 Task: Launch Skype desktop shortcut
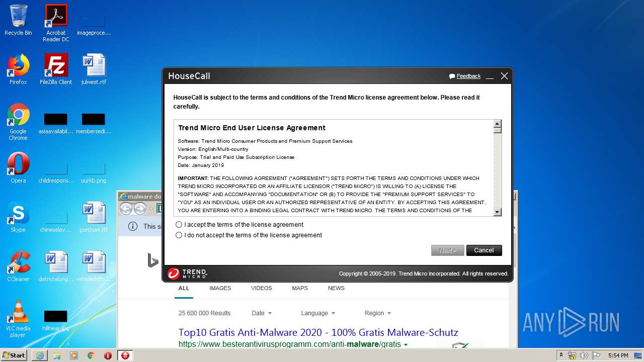[x=18, y=217]
